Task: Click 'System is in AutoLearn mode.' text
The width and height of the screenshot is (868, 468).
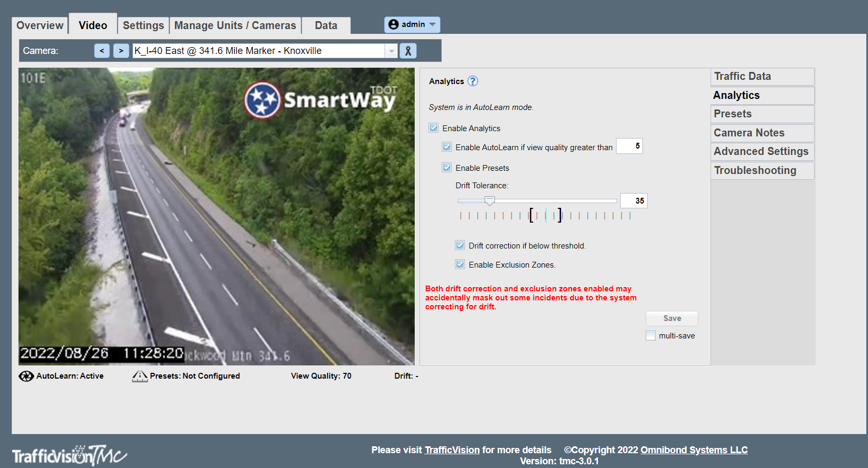Action: tap(481, 107)
